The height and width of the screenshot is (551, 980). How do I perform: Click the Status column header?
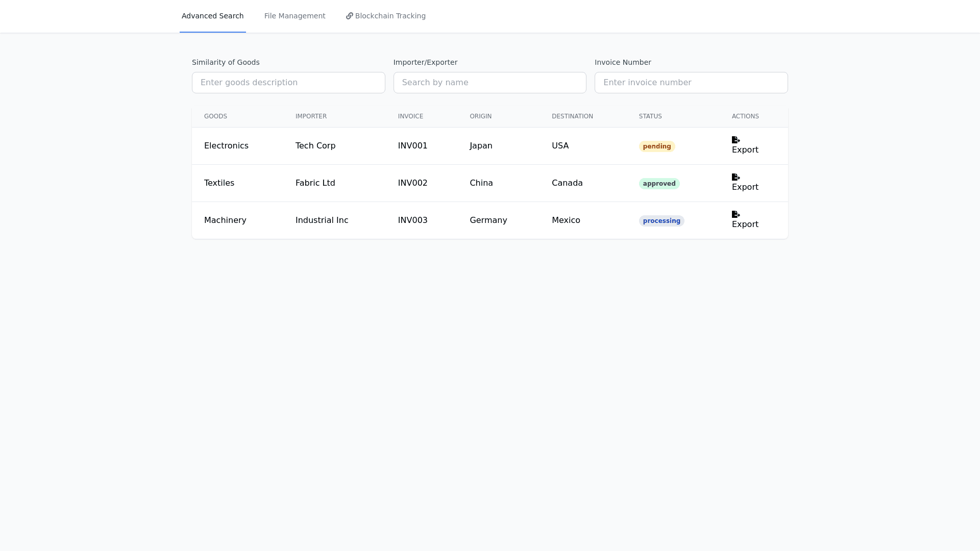pyautogui.click(x=650, y=116)
